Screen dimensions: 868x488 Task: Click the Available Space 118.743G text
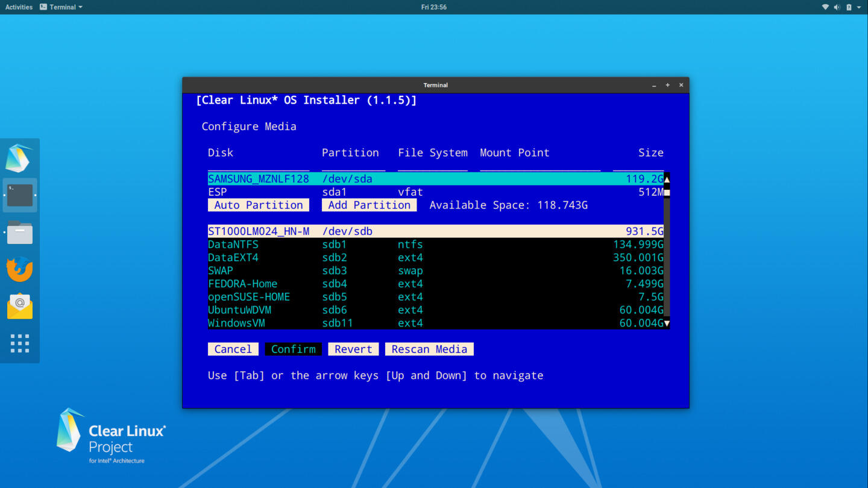pos(508,205)
